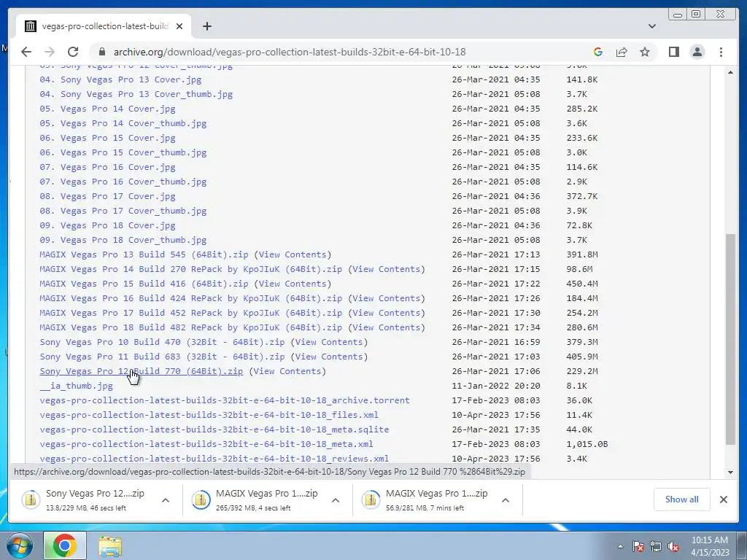
Task: Open 09. Vegas Pro 18 Cover.jpg
Action: 107,226
